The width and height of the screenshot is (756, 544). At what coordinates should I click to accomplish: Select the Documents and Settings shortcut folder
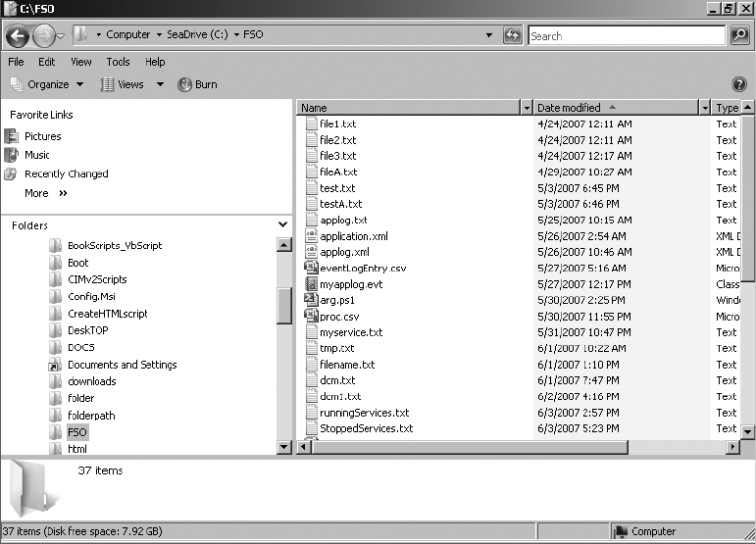(113, 365)
